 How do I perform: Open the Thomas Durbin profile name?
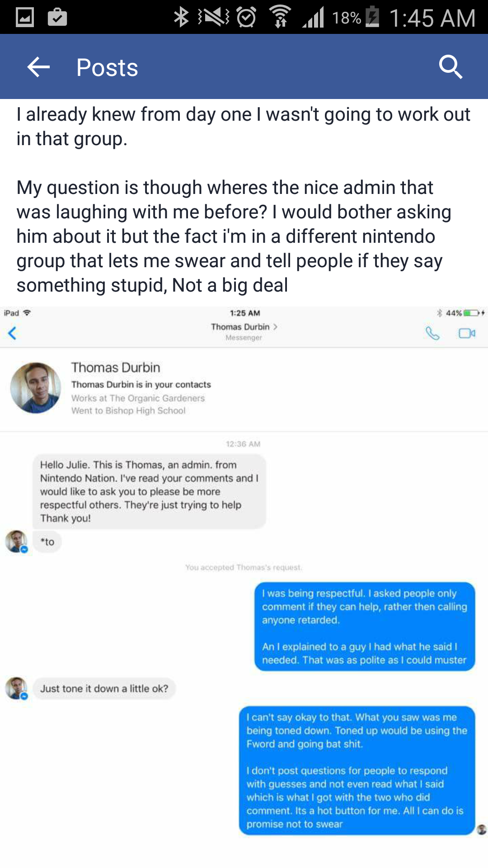116,368
